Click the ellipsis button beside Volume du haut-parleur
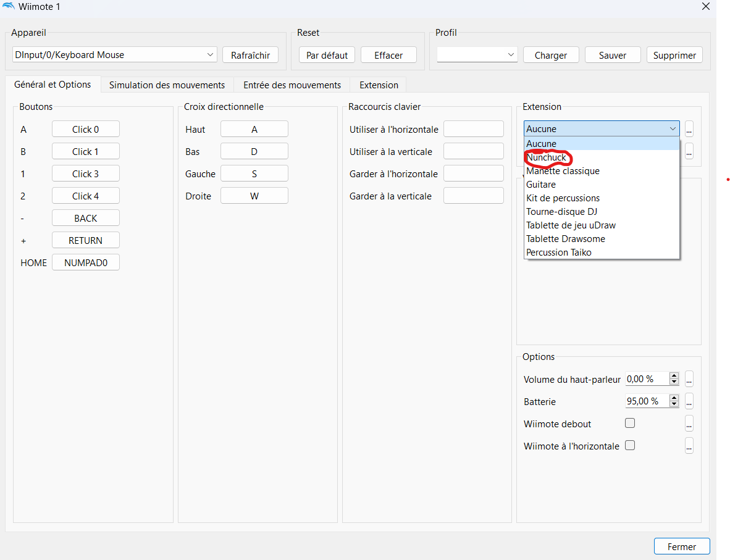The image size is (730, 560). pos(689,379)
